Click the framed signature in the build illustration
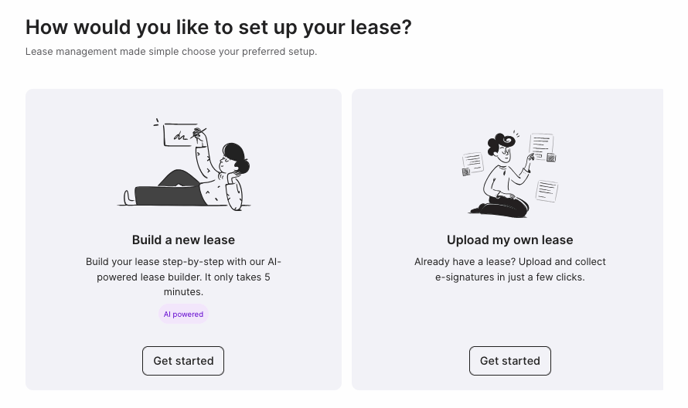Viewport: 688px width, 408px height. (180, 135)
